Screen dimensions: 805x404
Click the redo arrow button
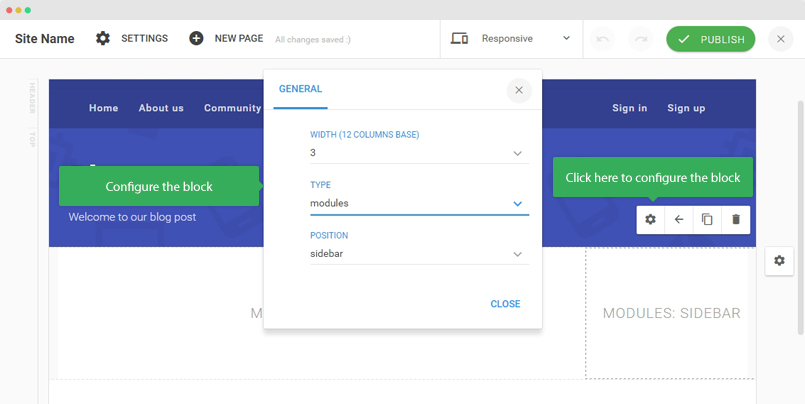(x=640, y=39)
